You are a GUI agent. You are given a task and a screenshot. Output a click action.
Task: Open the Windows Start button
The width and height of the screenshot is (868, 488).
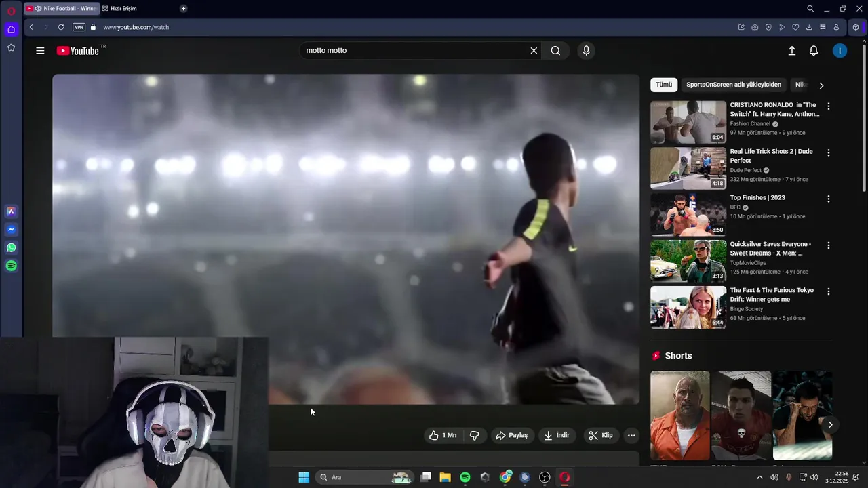point(304,477)
